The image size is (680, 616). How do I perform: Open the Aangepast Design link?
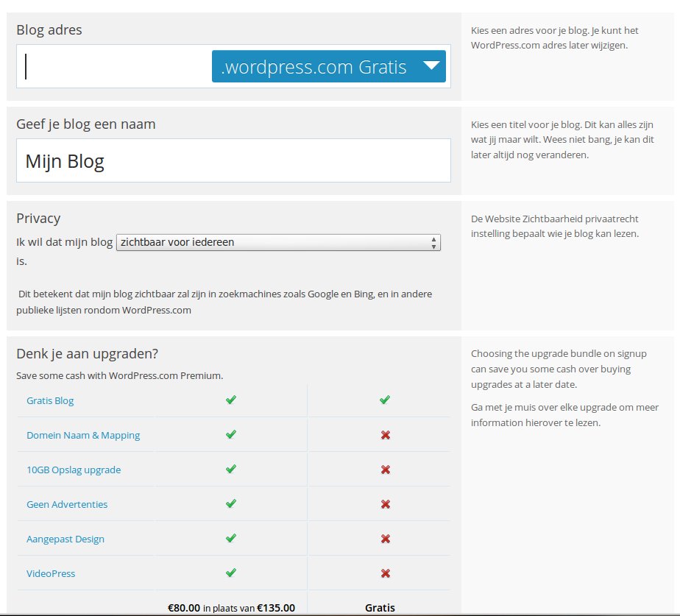[65, 539]
